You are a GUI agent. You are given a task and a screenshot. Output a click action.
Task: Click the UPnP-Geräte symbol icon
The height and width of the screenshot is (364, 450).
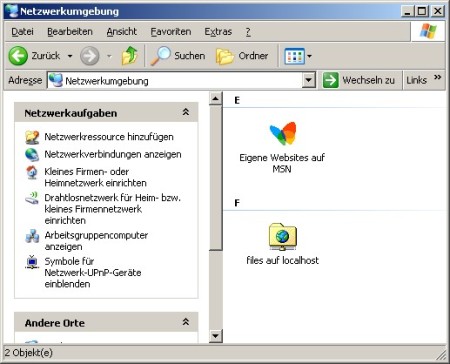coord(32,262)
